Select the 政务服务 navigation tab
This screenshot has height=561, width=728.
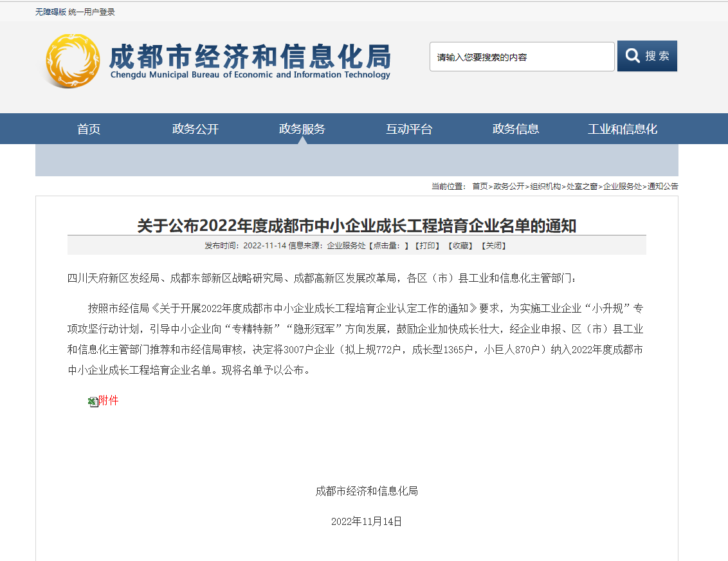(302, 129)
